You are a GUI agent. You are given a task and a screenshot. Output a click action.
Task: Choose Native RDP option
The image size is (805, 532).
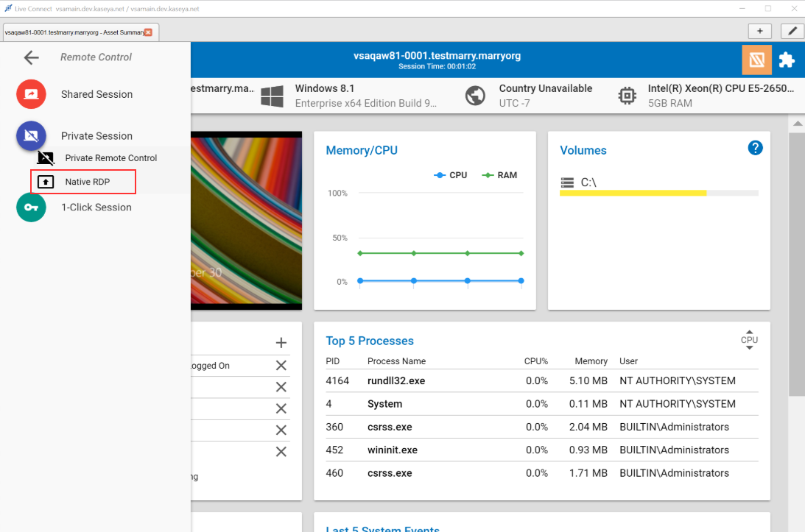[x=88, y=182]
